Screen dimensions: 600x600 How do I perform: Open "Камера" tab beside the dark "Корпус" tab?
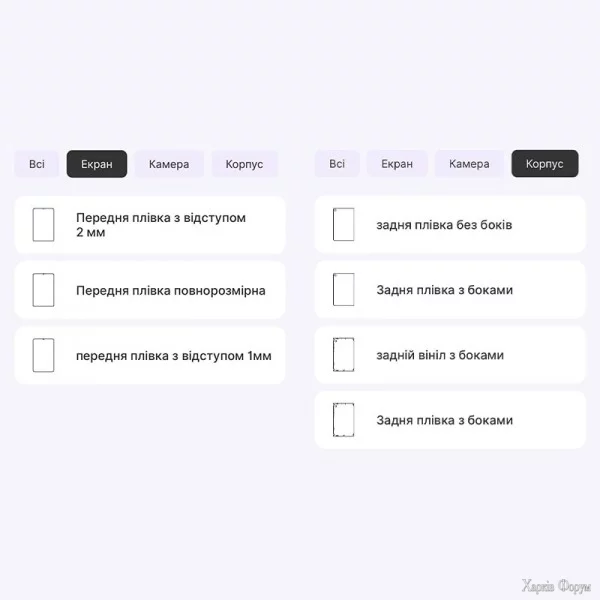click(469, 164)
